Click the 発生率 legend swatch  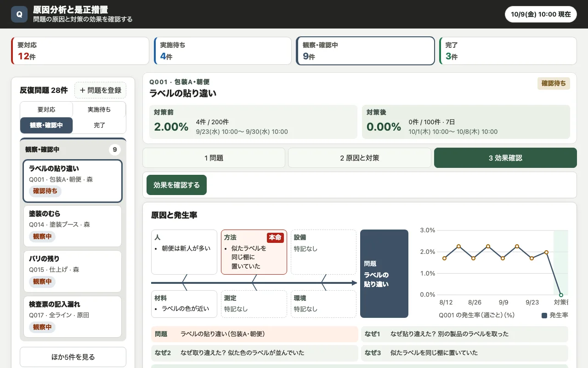[544, 316]
